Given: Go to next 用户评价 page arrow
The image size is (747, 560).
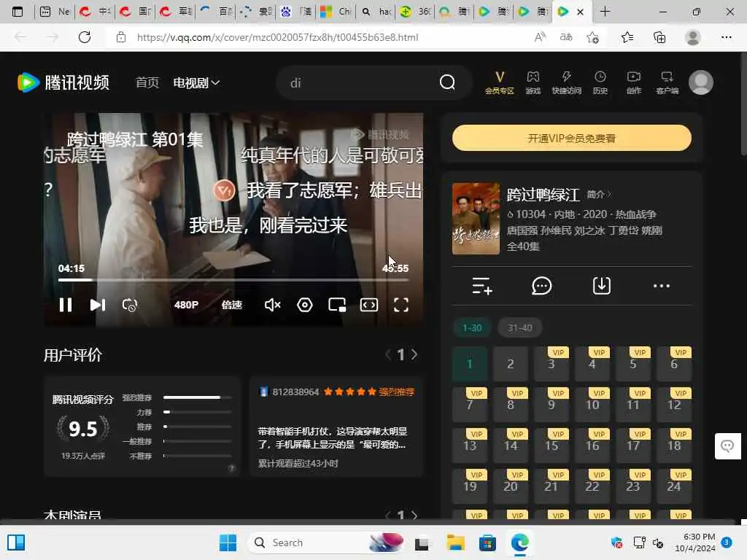Looking at the screenshot, I should point(414,355).
